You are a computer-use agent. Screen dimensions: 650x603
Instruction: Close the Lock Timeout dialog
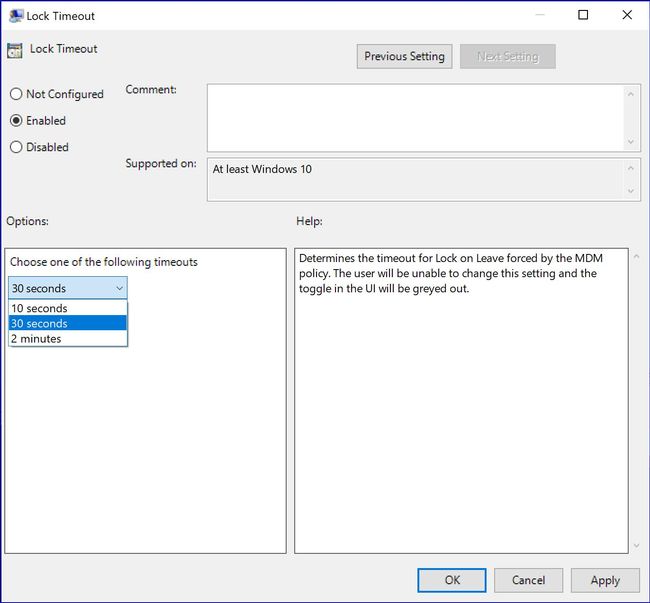coord(627,15)
